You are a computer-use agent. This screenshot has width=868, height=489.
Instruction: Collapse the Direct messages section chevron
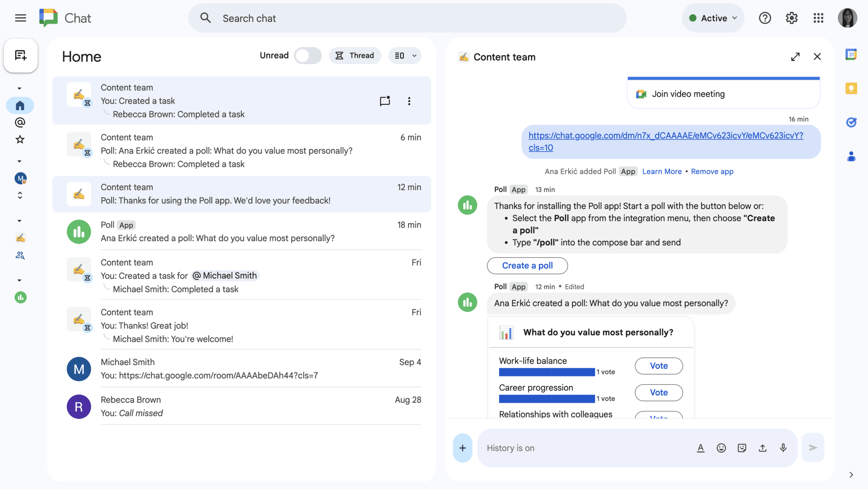(x=20, y=161)
